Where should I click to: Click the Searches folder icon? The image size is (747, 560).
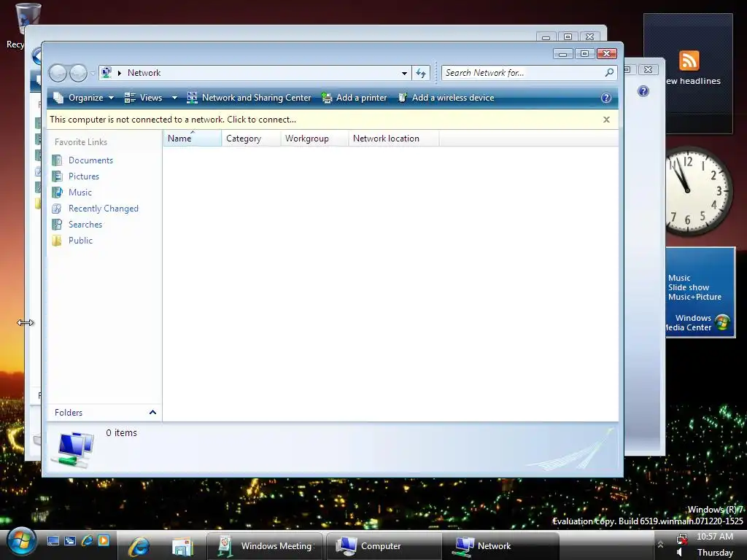coord(57,225)
